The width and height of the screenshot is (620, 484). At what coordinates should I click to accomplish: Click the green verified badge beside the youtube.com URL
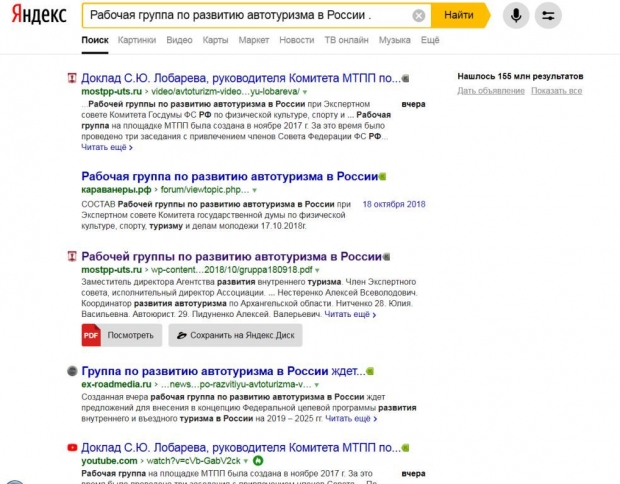257,461
